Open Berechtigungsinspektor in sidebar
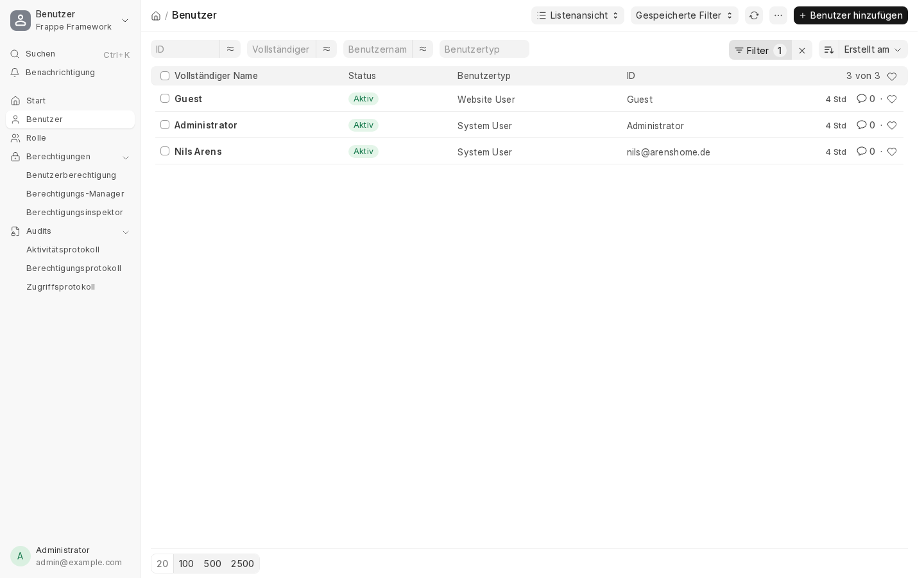Screen dimensions: 924x578 (x=74, y=213)
